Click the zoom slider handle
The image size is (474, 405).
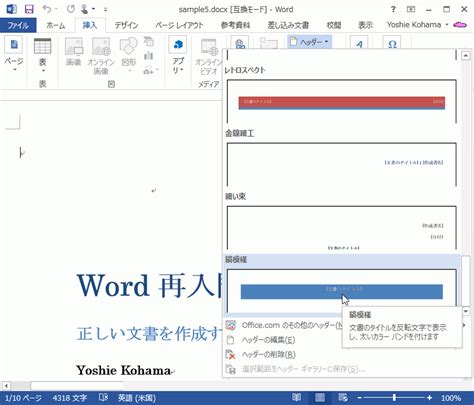coord(394,398)
